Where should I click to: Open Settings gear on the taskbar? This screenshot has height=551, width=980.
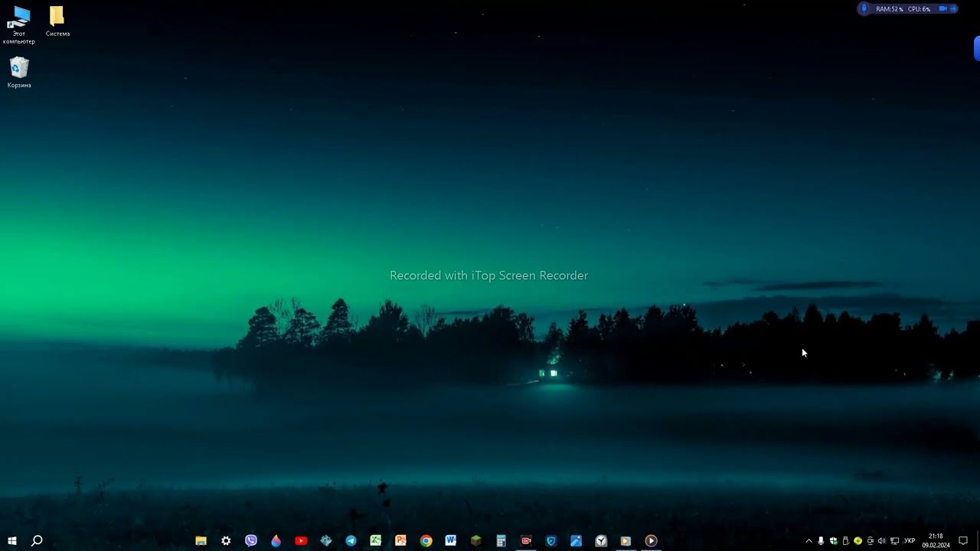(226, 541)
